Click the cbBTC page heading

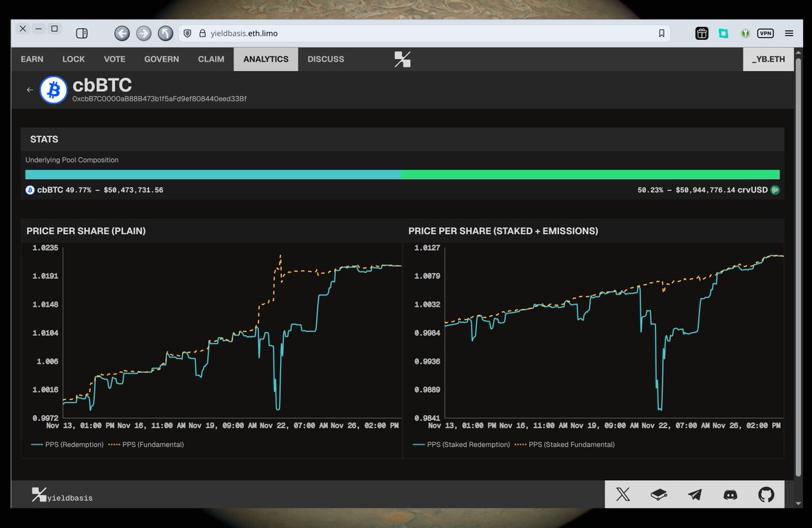click(102, 85)
